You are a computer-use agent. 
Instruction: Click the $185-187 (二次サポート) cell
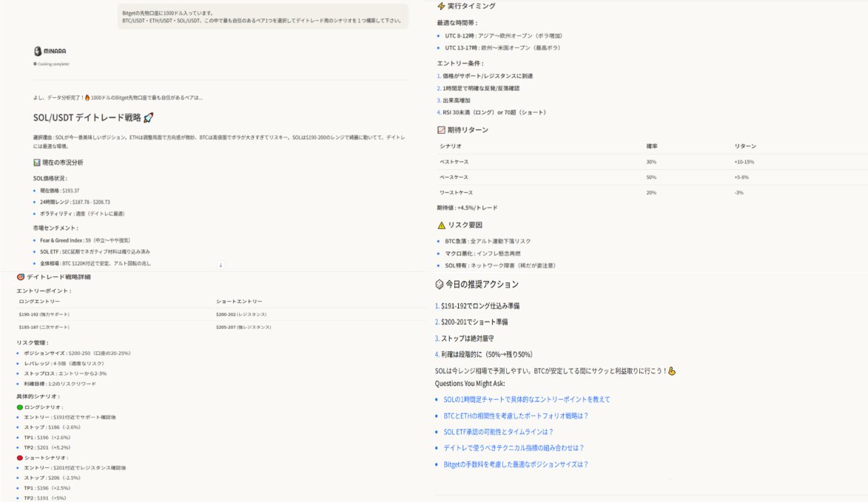click(x=44, y=328)
